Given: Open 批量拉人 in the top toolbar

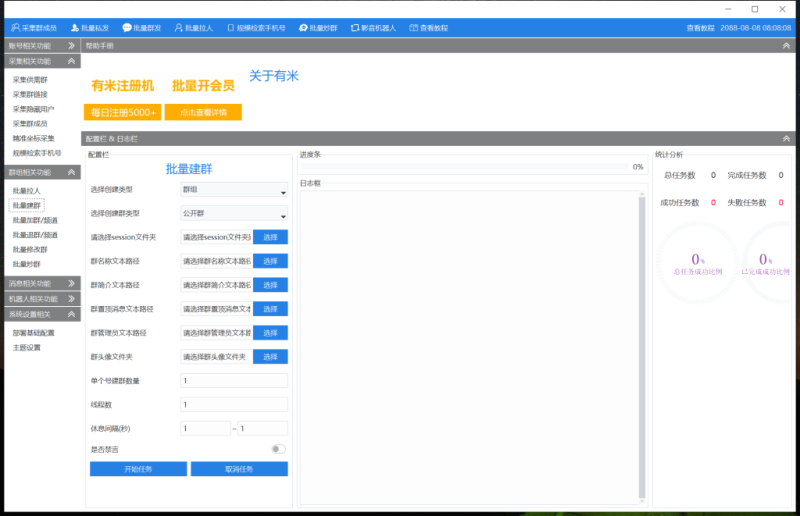Looking at the screenshot, I should click(193, 28).
